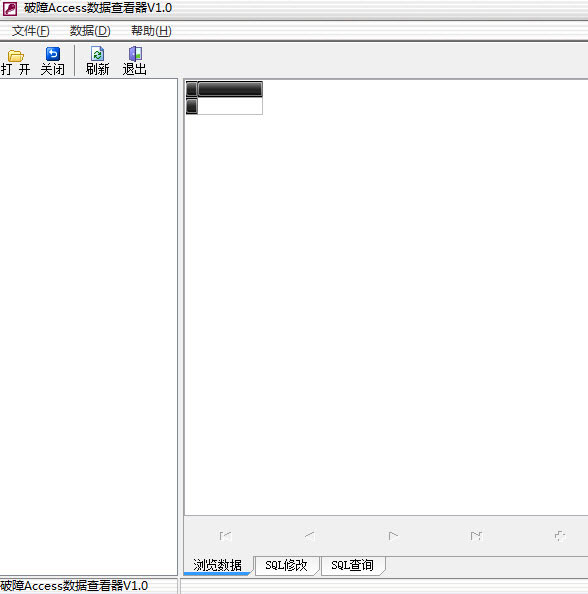Image resolution: width=588 pixels, height=594 pixels.
Task: Click the dark grid column header
Action: pyautogui.click(x=230, y=89)
